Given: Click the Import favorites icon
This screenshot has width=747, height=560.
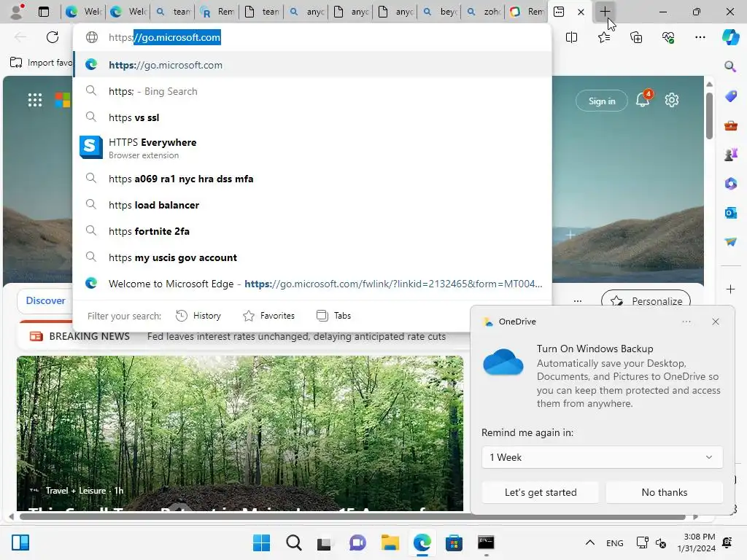Looking at the screenshot, I should coord(16,63).
